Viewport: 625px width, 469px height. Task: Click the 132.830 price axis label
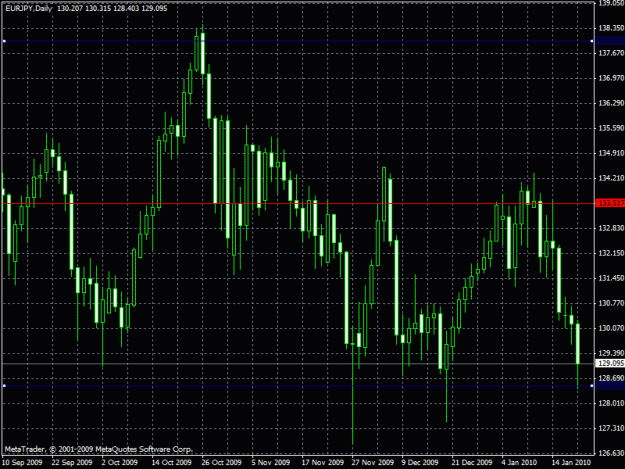[611, 228]
